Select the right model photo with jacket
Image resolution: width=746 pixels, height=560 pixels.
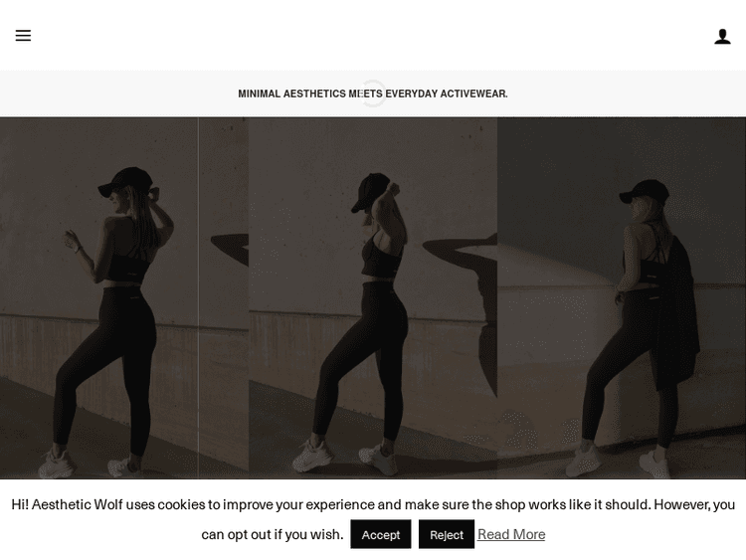[x=622, y=297]
